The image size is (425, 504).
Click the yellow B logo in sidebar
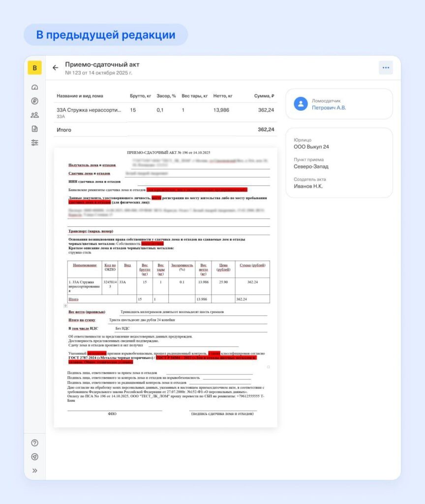(34, 68)
